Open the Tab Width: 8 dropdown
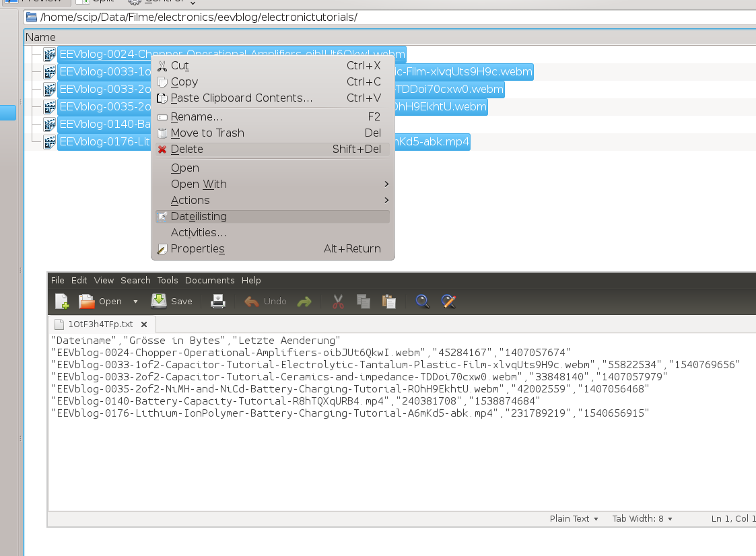 642,519
